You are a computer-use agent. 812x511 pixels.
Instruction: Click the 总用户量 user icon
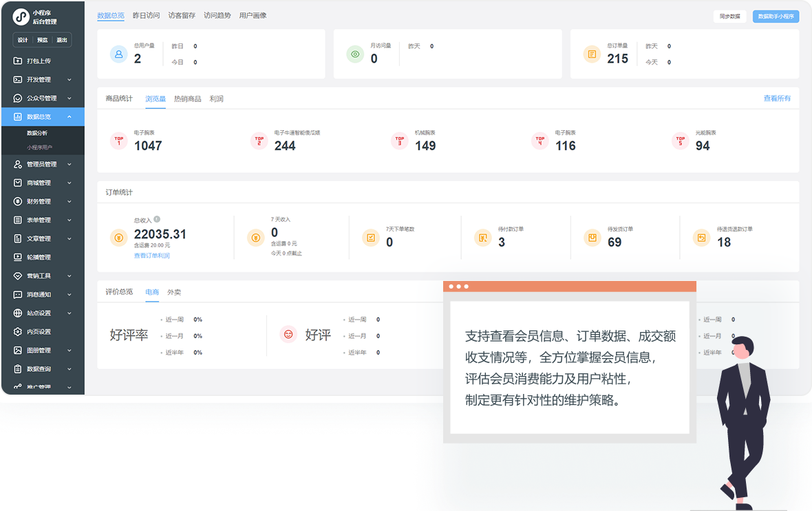click(118, 54)
